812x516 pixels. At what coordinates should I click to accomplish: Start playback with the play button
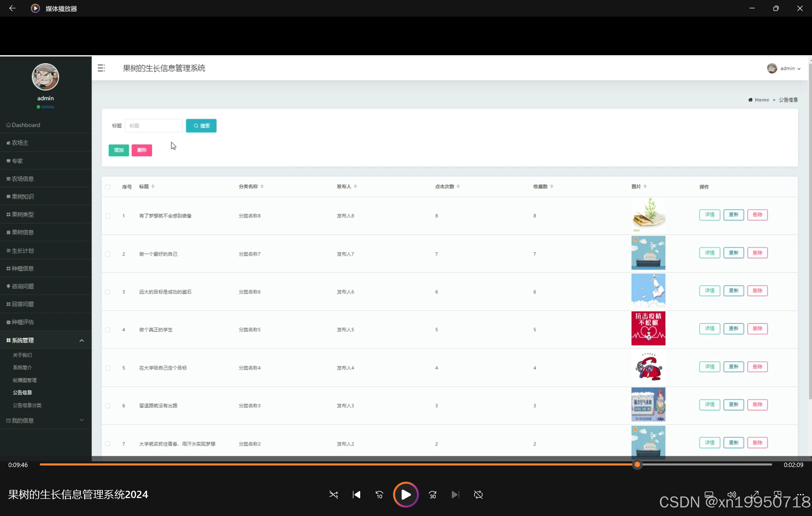click(406, 495)
